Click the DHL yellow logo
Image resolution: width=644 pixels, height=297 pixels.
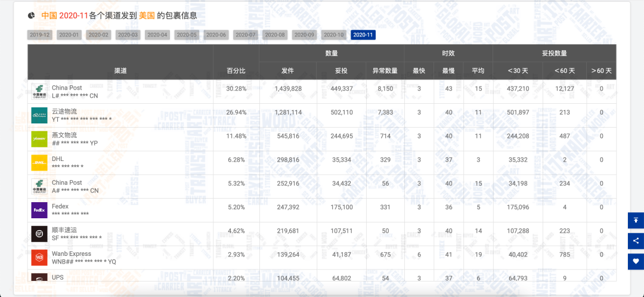click(x=39, y=163)
